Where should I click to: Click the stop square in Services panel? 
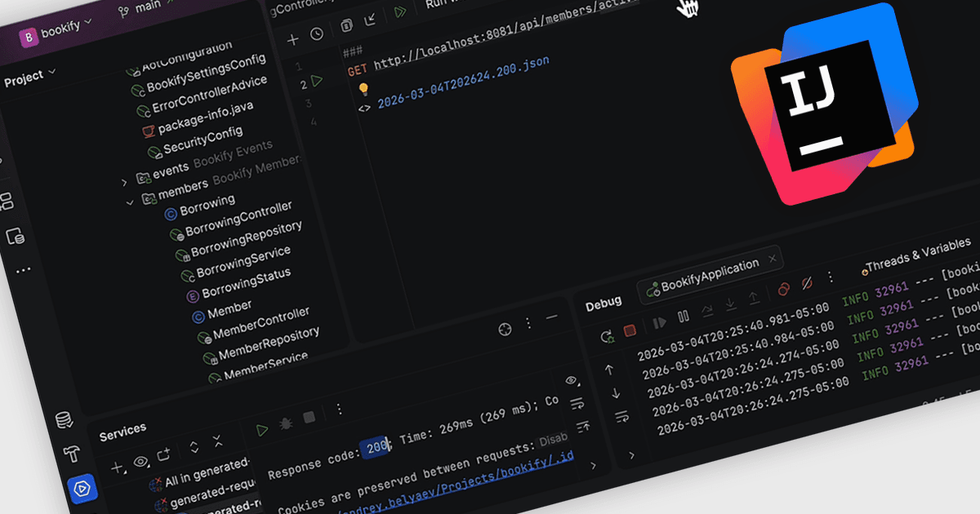(309, 417)
